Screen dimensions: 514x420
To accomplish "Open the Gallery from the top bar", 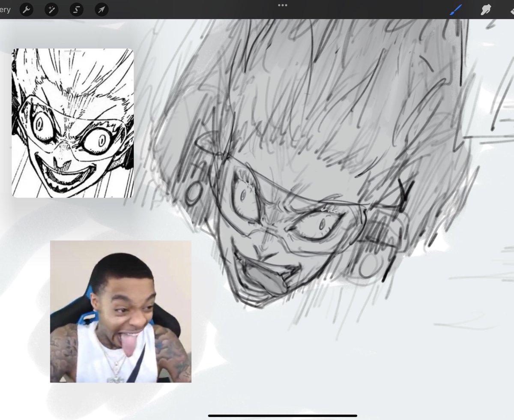I will click(5, 9).
